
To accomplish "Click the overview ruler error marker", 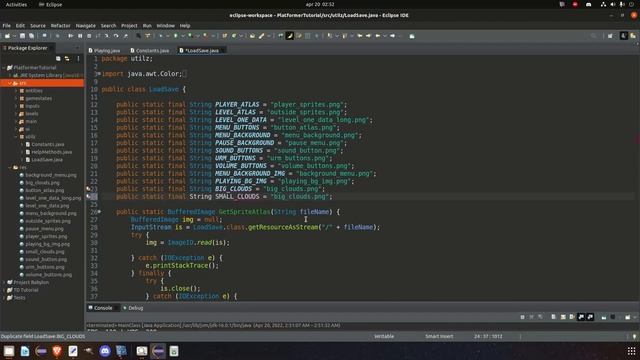I will pyautogui.click(x=637, y=140).
